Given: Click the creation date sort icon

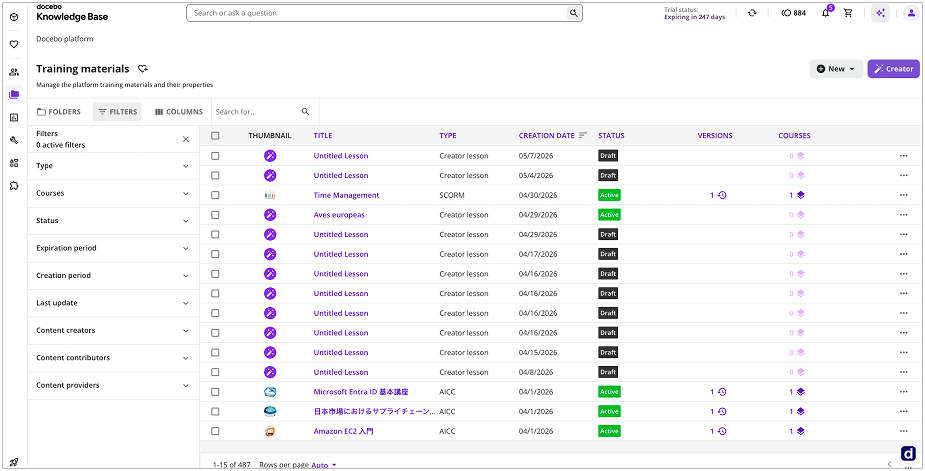Looking at the screenshot, I should [x=583, y=135].
